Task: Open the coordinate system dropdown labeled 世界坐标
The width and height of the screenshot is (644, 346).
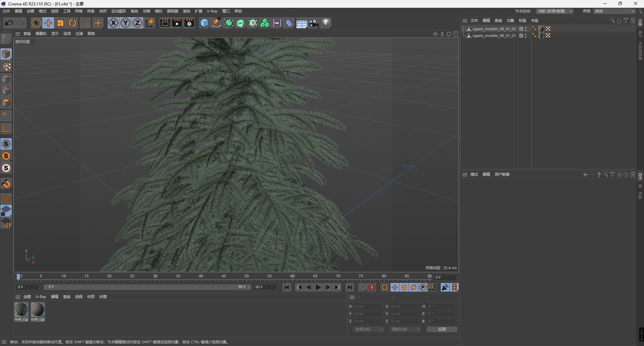Action: tap(368, 329)
